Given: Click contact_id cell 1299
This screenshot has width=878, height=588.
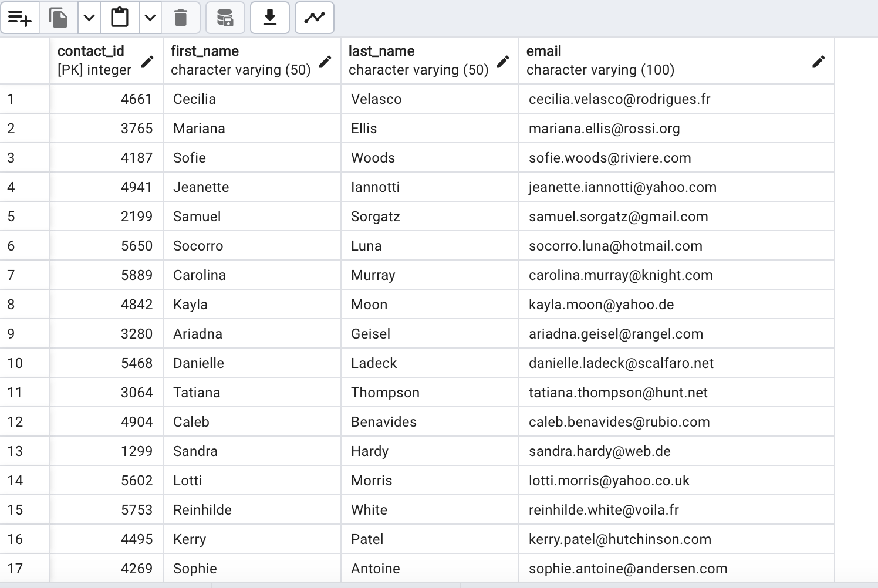Looking at the screenshot, I should pyautogui.click(x=106, y=451).
